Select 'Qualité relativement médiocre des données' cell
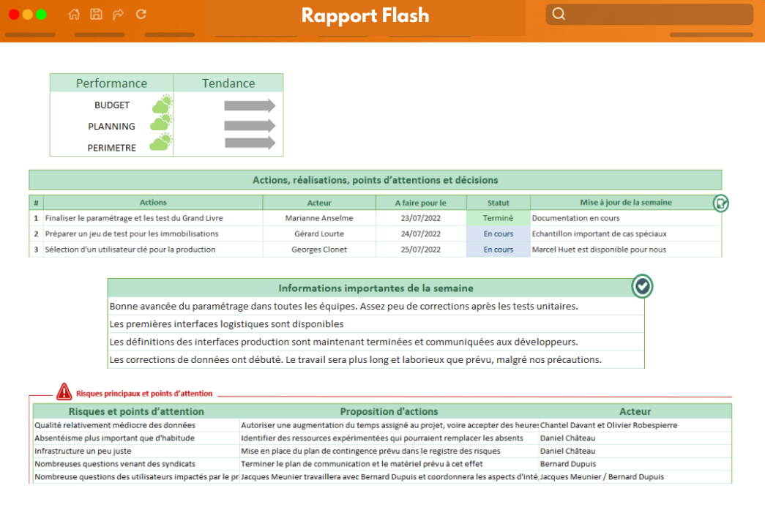 (x=136, y=425)
